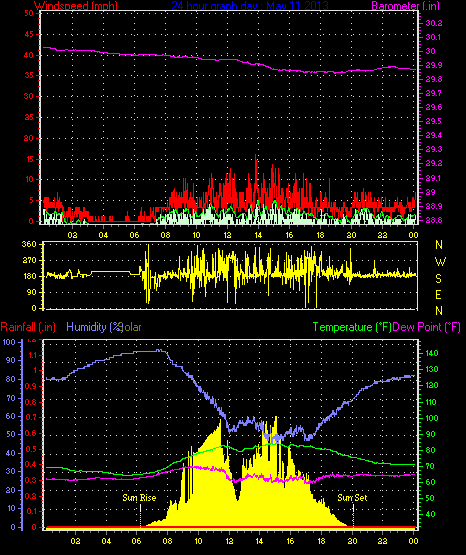Click hour '06' under the windspeed graph
This screenshot has height=555, width=466.
[134, 235]
